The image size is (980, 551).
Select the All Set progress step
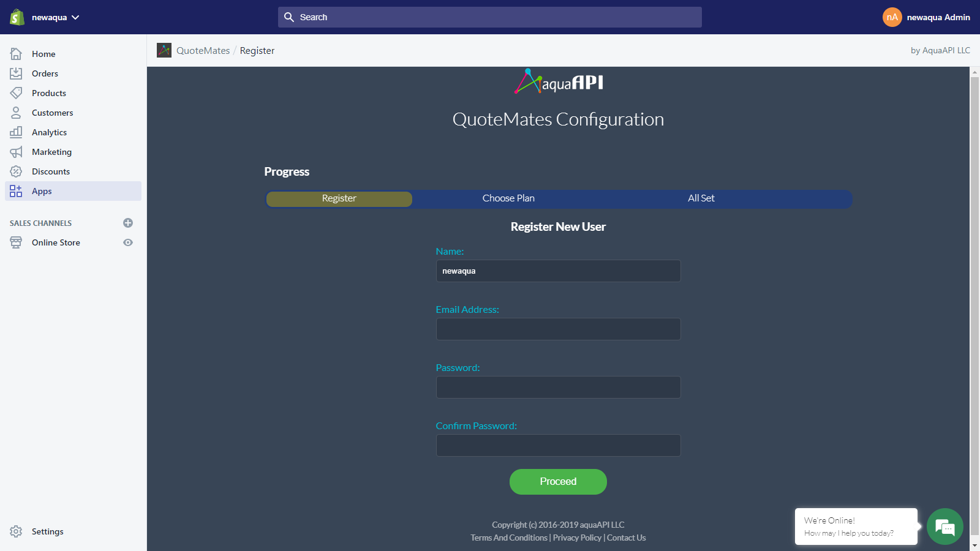(701, 198)
